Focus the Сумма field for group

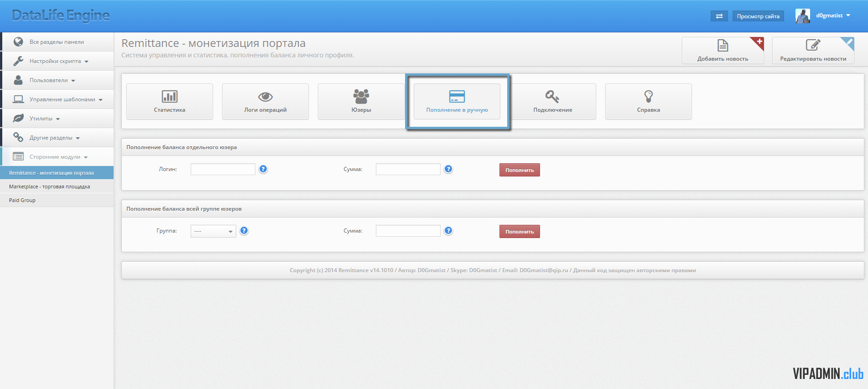408,231
